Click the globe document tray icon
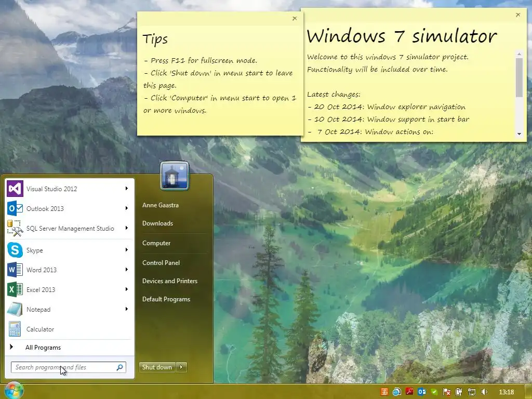 pyautogui.click(x=396, y=392)
